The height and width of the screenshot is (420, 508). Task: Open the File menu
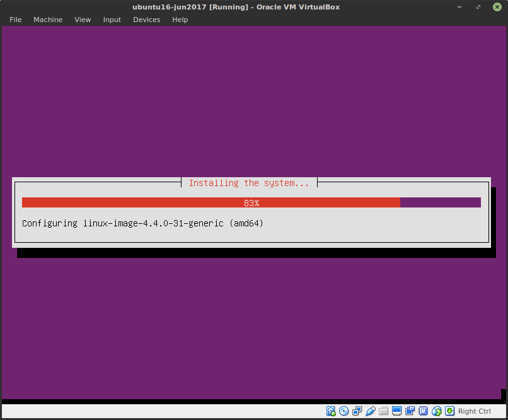coord(15,20)
